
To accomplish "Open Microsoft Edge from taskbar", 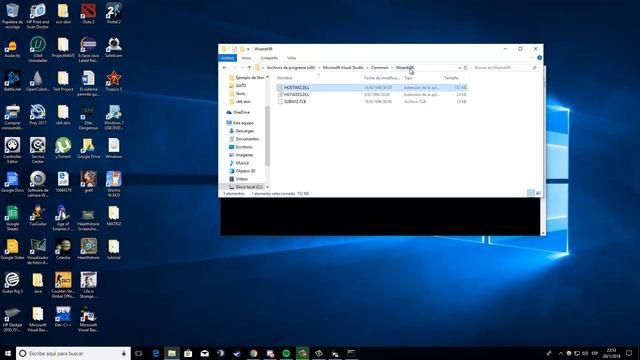I will [156, 353].
